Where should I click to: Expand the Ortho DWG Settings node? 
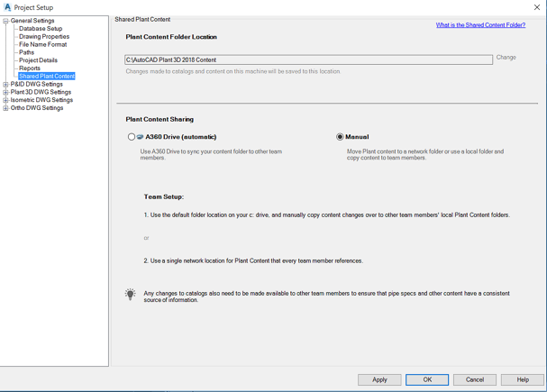[x=5, y=108]
